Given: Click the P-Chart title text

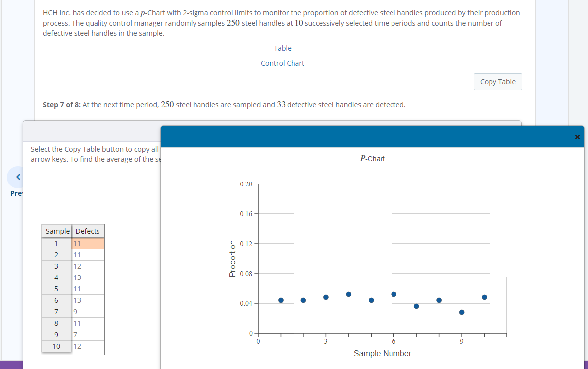Looking at the screenshot, I should [x=372, y=158].
